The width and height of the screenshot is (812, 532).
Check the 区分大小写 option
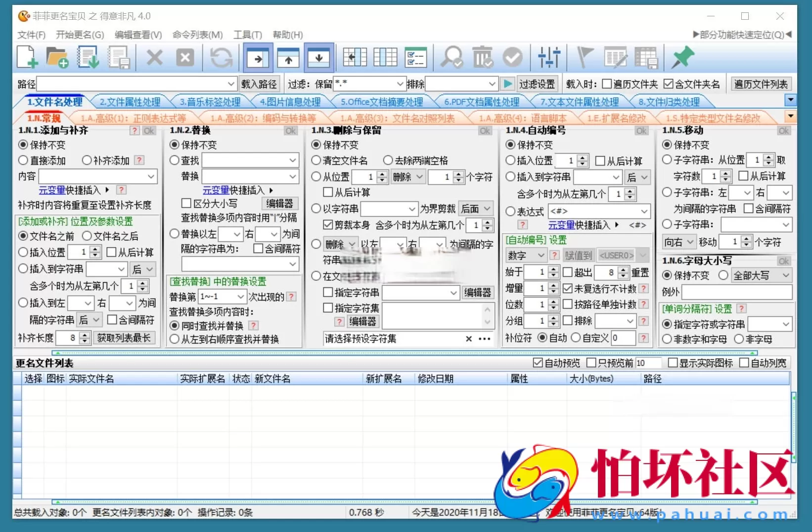coord(186,203)
